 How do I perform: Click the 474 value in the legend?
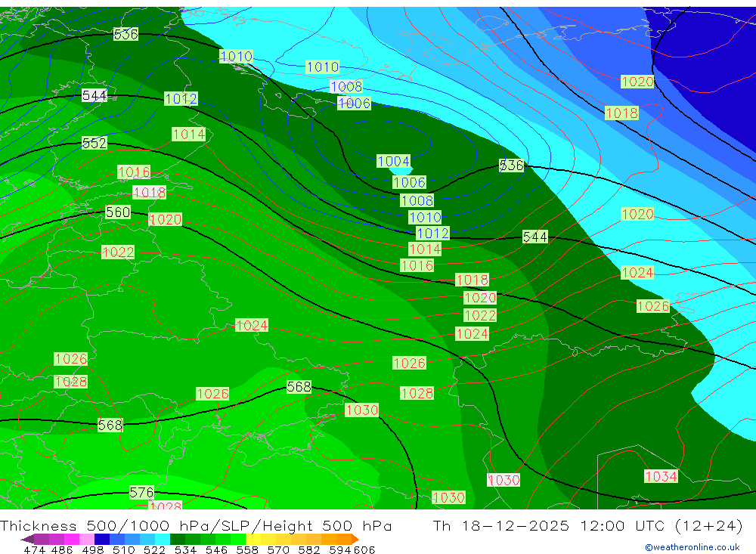point(35,549)
